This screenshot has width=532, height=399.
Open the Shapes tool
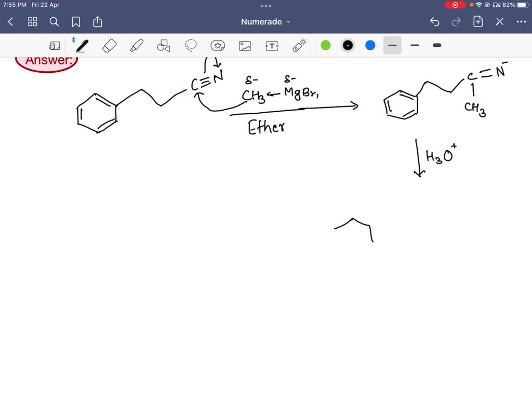click(163, 45)
